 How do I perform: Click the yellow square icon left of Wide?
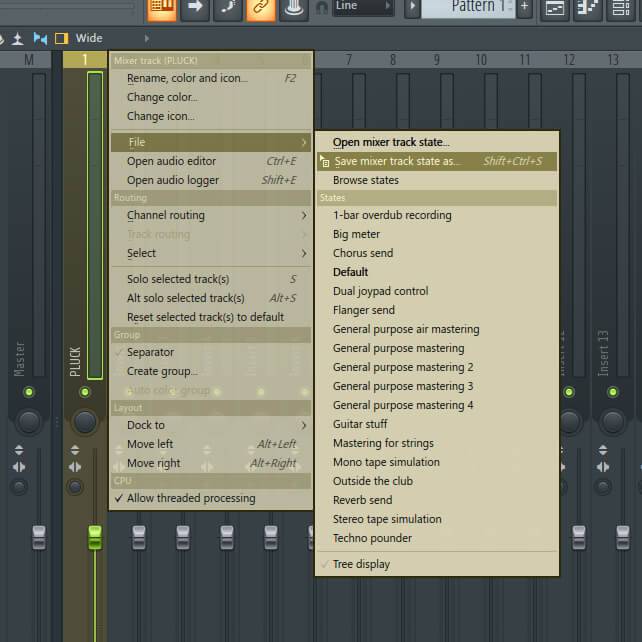(61, 39)
